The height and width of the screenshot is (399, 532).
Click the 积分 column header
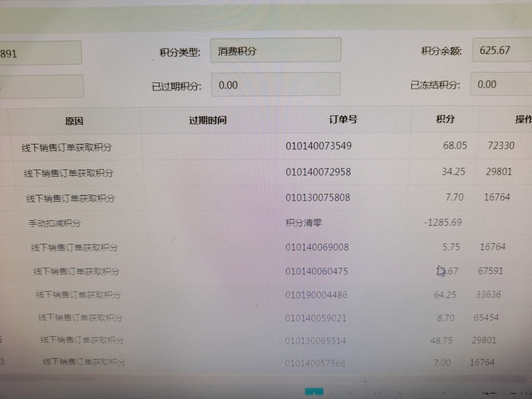tap(445, 119)
